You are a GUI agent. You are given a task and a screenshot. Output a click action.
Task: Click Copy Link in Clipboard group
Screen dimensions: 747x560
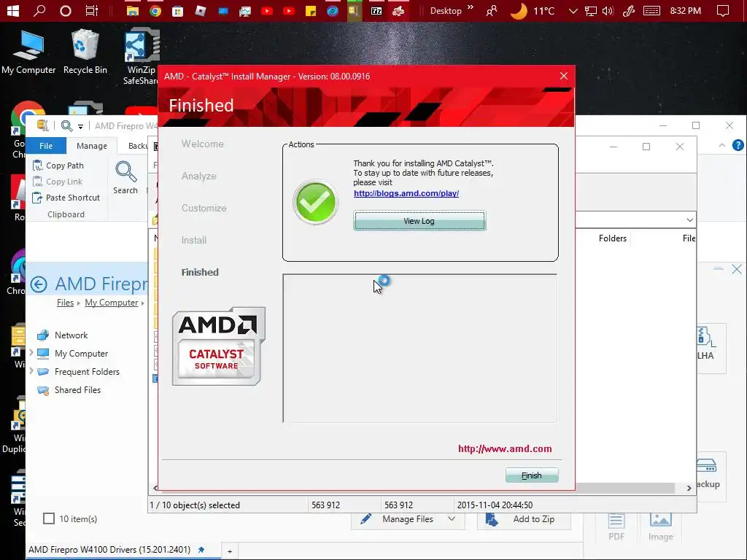[x=58, y=182]
